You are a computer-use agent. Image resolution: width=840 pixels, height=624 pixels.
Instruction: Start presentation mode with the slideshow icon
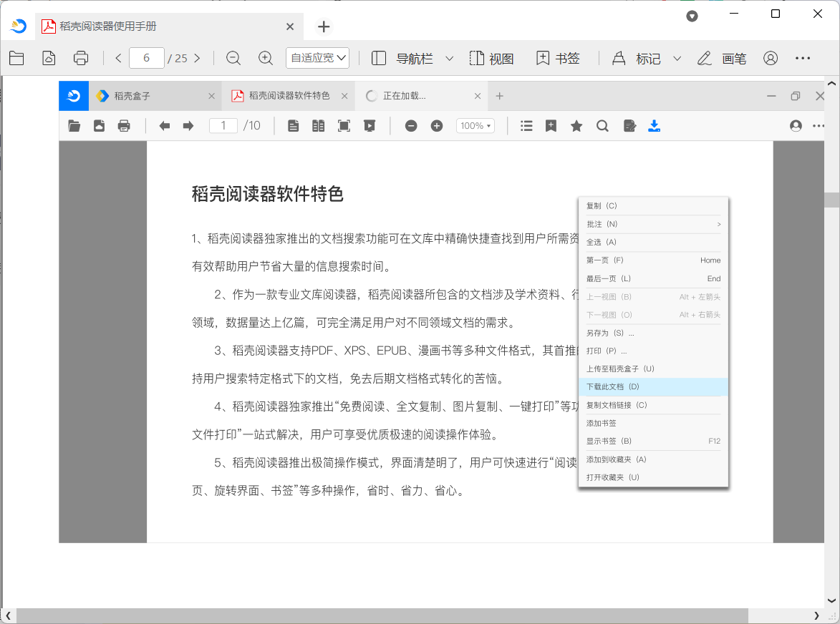coord(369,125)
